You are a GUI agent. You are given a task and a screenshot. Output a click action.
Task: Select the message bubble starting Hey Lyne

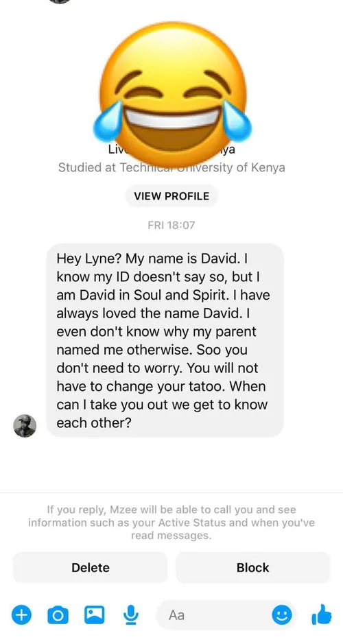[x=165, y=340]
